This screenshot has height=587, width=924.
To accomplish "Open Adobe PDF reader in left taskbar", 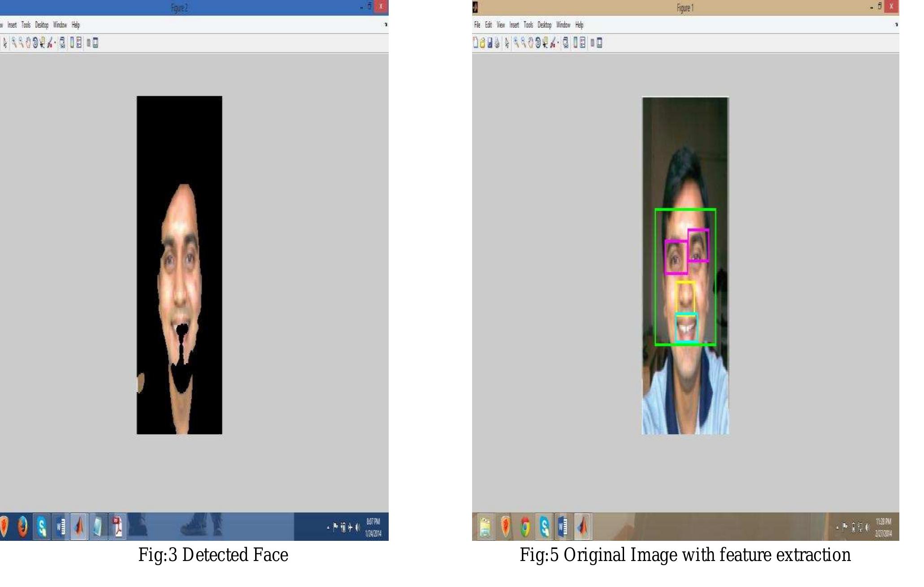I will pos(117,527).
